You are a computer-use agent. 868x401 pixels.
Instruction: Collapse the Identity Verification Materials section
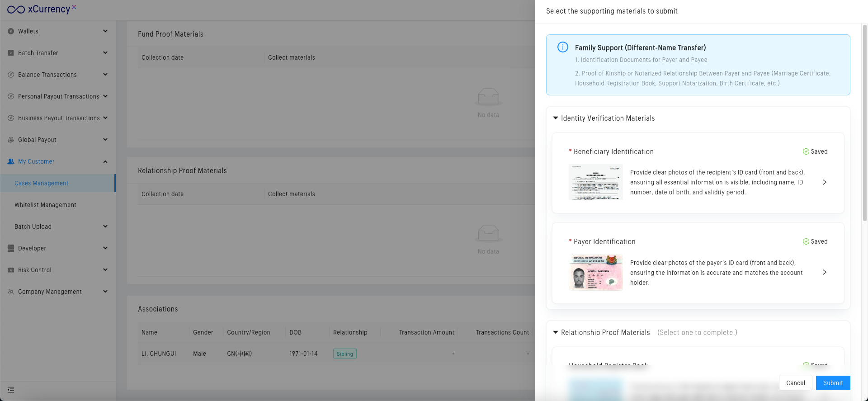coord(556,118)
